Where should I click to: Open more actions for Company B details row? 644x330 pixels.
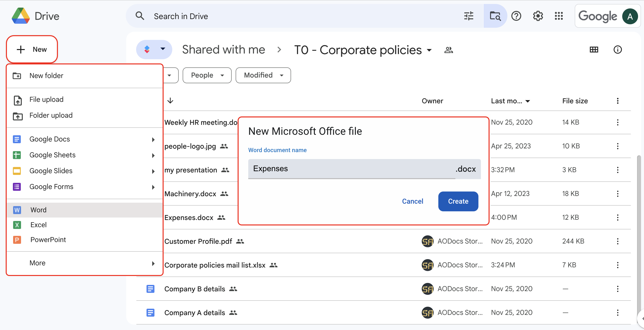618,289
